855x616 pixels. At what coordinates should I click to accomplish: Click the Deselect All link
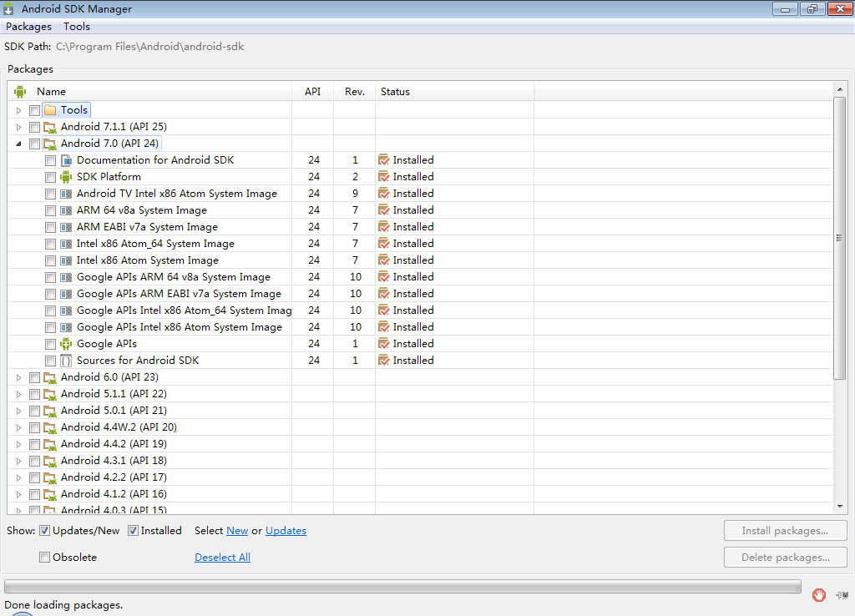222,557
